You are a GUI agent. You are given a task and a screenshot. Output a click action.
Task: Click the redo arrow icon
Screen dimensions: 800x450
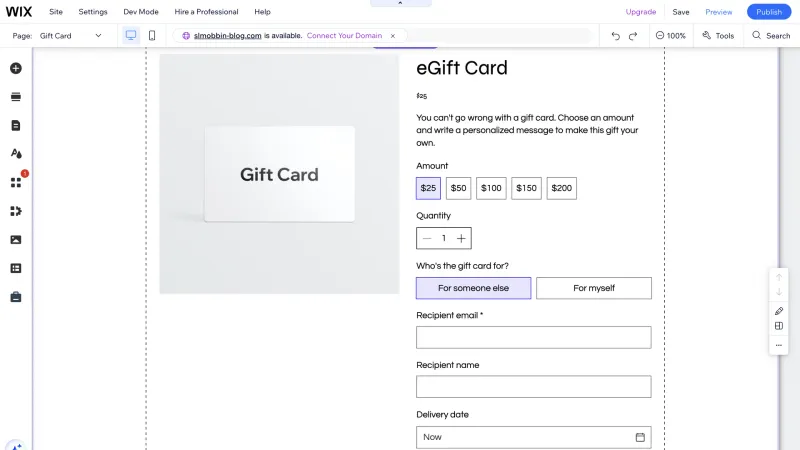pos(633,36)
